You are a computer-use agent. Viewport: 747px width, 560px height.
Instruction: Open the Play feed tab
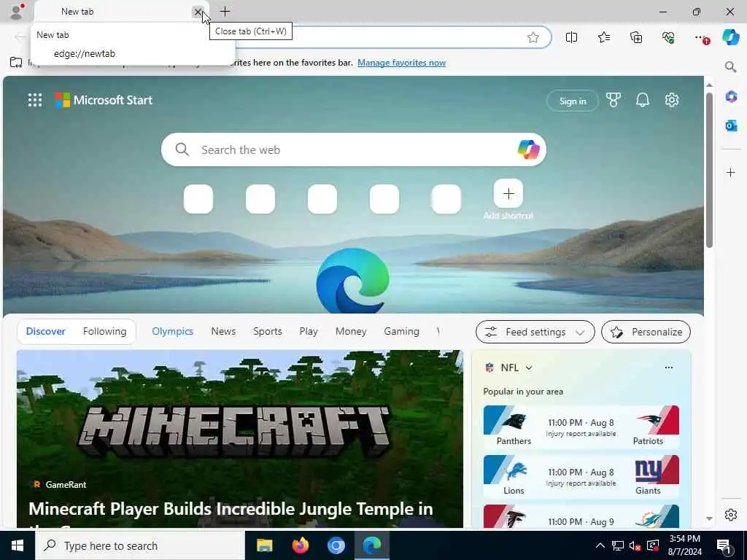[x=309, y=332]
